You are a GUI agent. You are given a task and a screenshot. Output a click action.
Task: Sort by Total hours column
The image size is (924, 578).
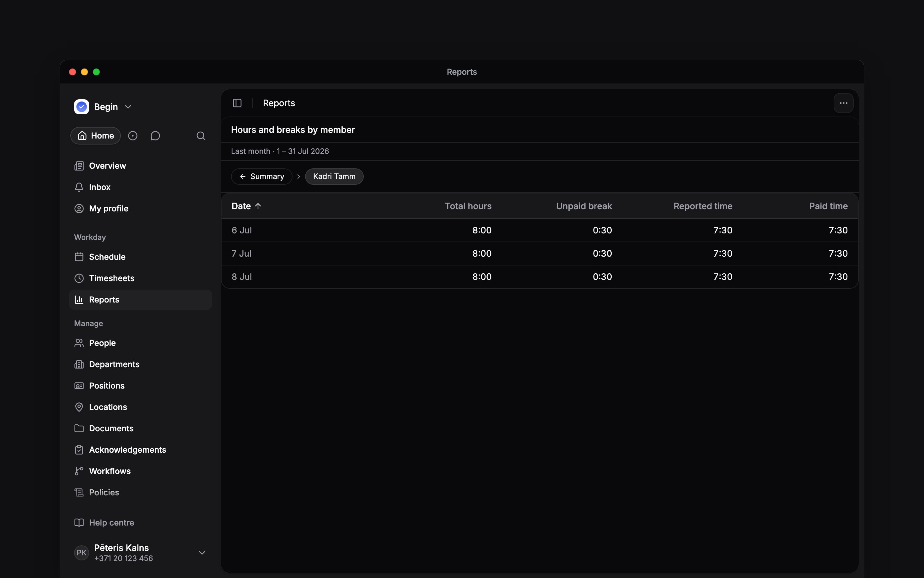click(x=468, y=206)
